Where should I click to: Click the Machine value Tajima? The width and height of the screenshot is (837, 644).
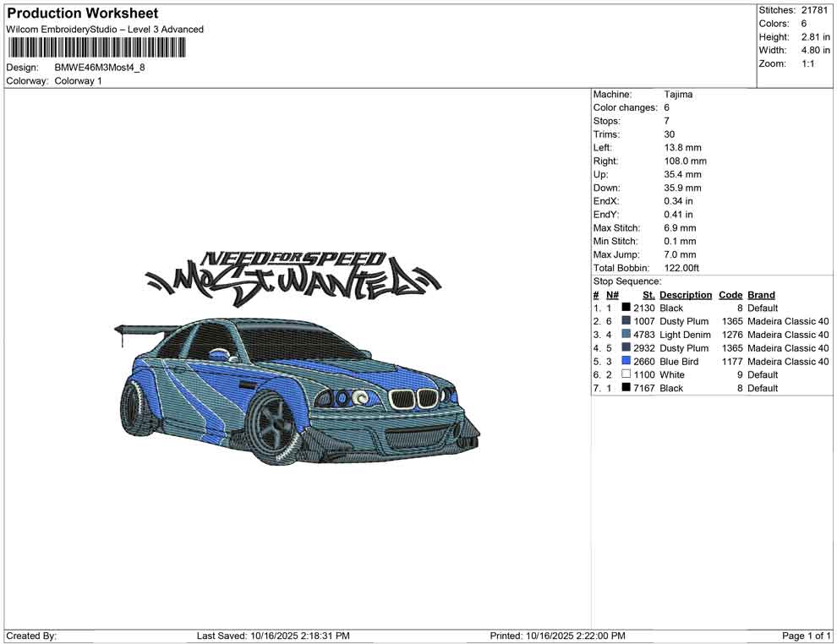point(678,95)
